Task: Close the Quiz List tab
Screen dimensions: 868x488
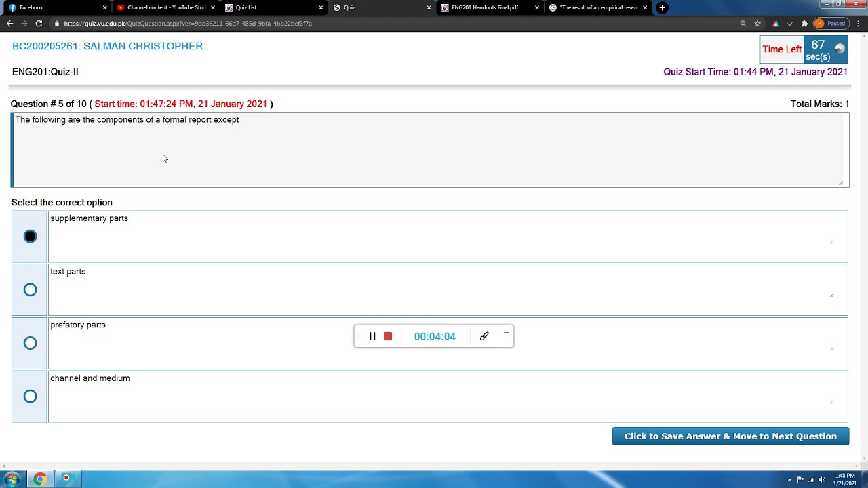Action: pos(321,7)
